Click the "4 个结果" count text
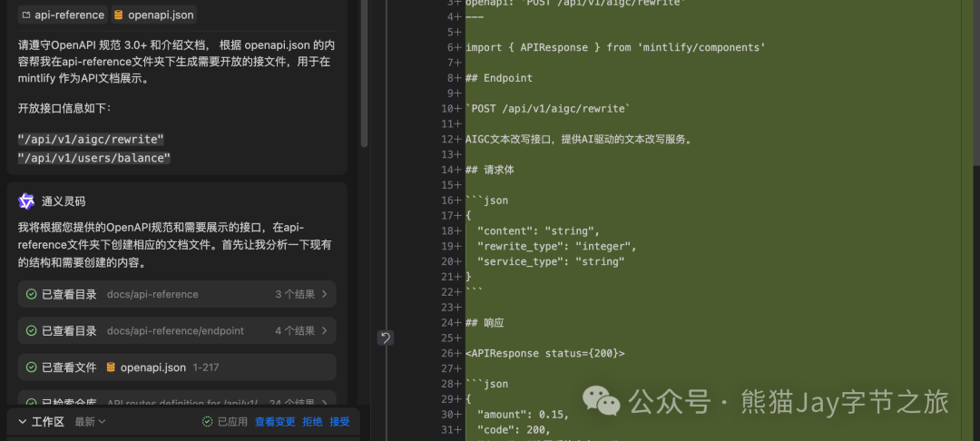Screen dimensions: 980x441 295,331
